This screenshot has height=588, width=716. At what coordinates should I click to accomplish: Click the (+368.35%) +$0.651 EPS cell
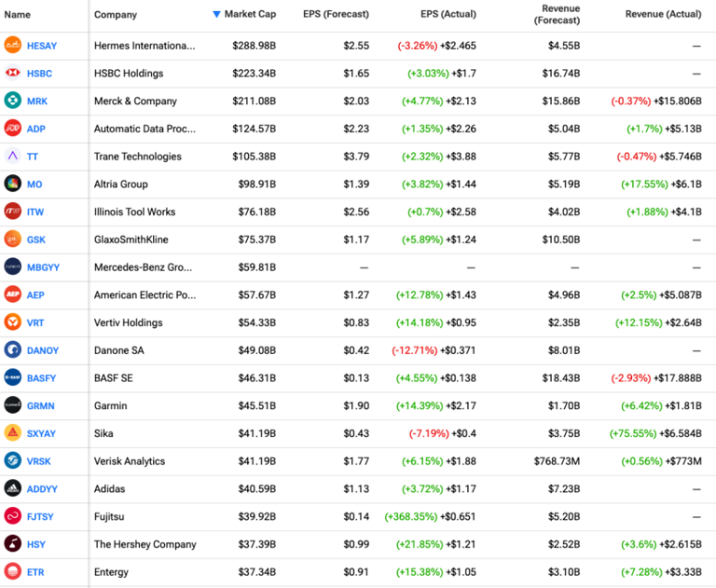point(430,517)
